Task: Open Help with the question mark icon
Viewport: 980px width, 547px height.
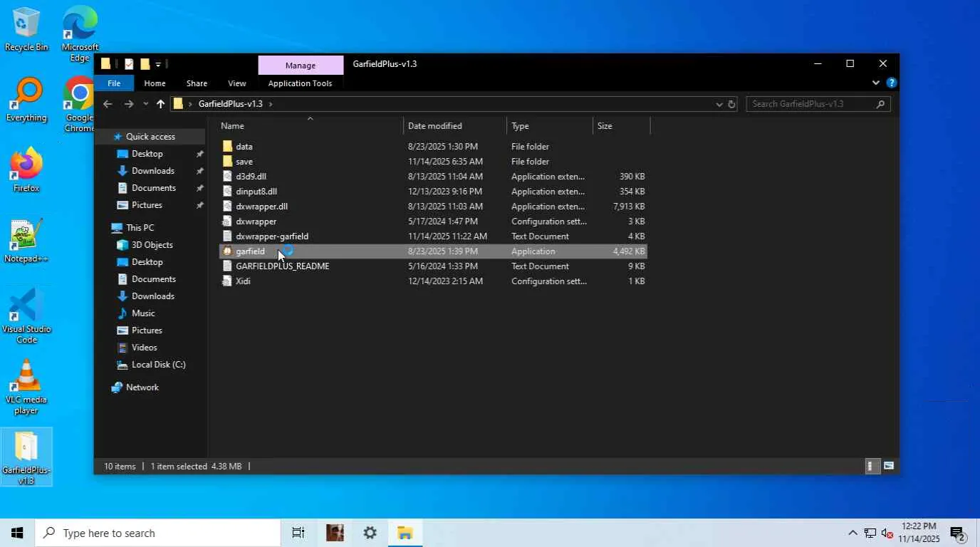Action: point(891,83)
